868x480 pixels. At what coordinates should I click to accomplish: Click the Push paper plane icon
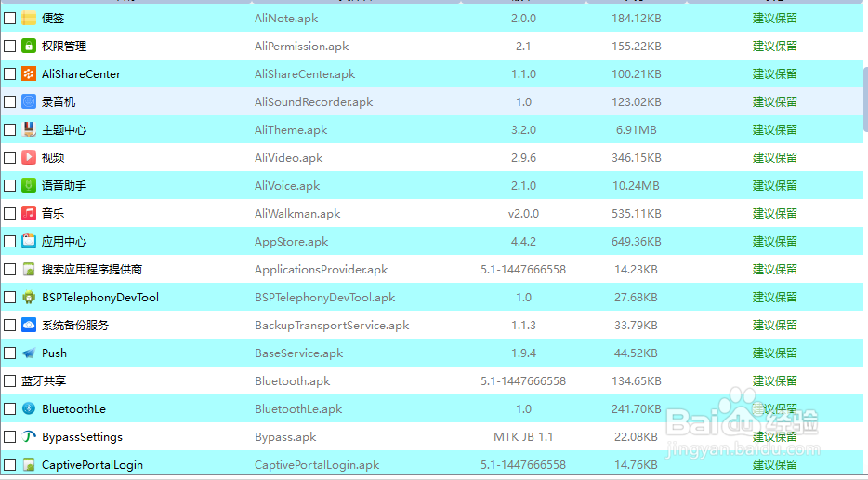(x=29, y=353)
